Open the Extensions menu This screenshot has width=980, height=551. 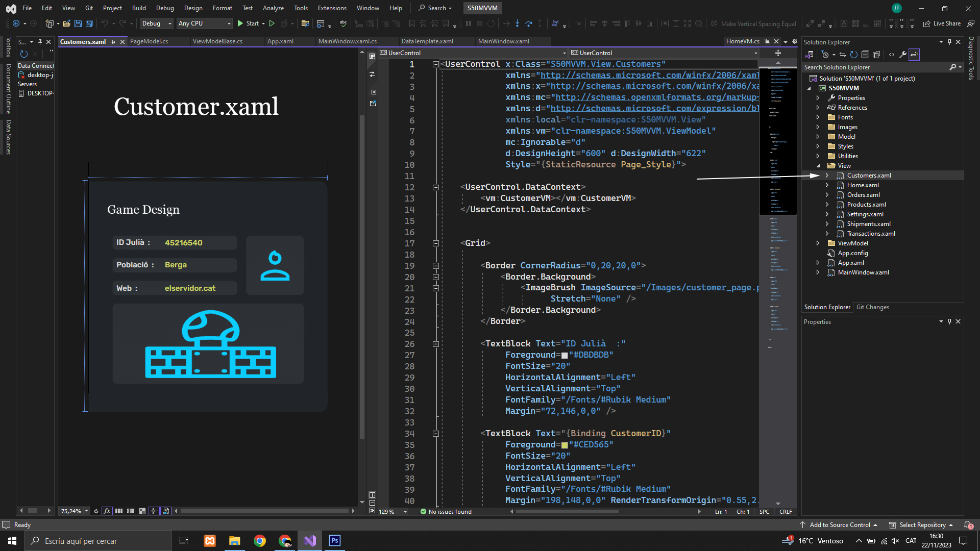[332, 8]
